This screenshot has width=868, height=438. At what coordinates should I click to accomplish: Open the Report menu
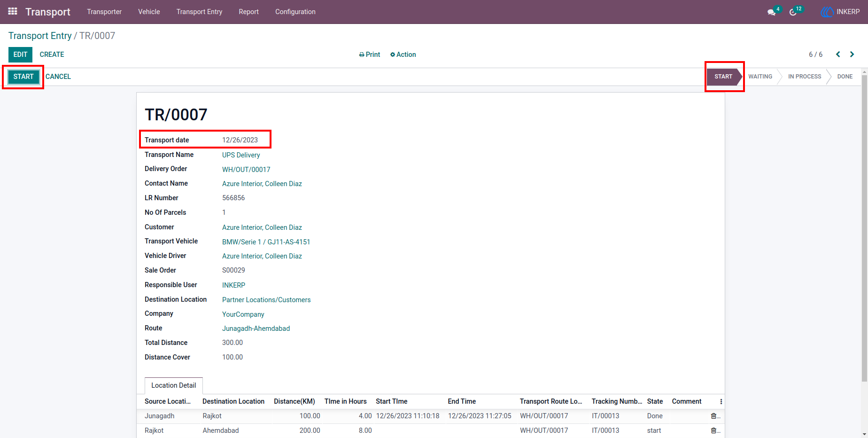[248, 12]
